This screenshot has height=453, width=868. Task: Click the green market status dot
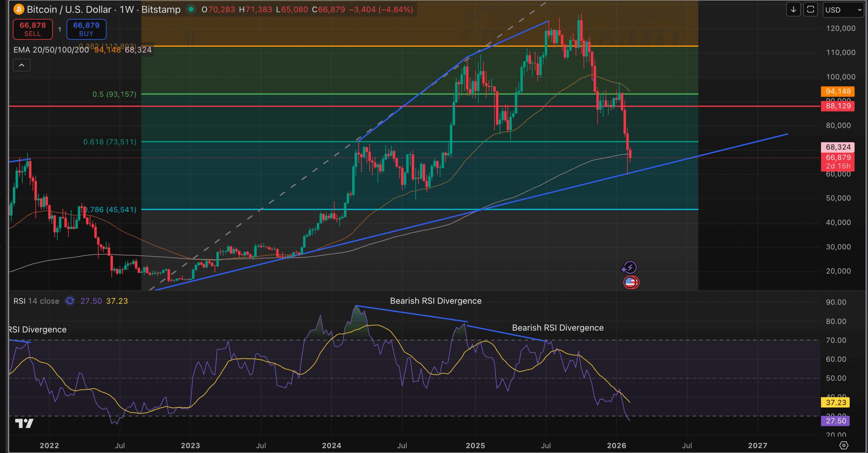pos(191,9)
